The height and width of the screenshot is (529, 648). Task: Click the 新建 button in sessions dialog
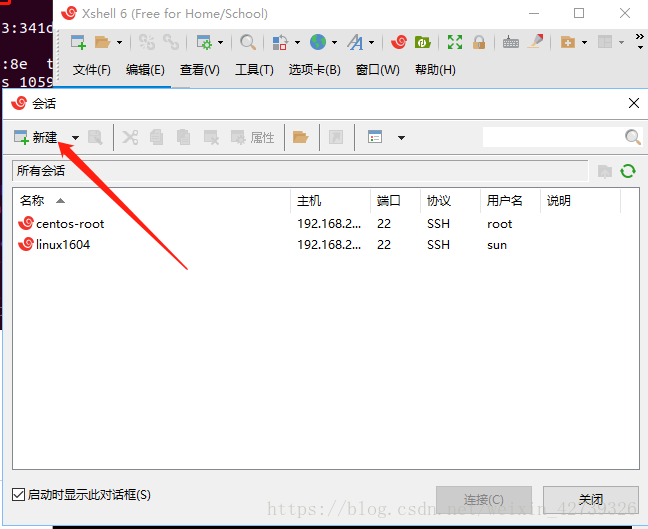(x=36, y=137)
